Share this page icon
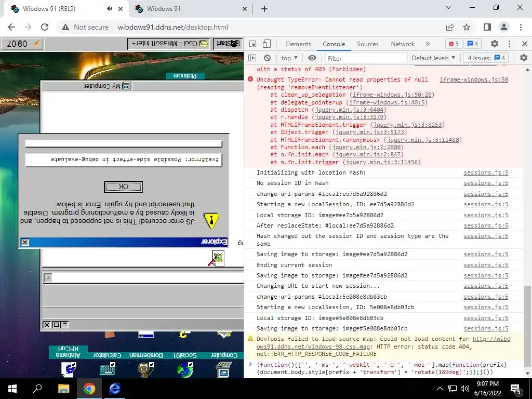The height and width of the screenshot is (399, 532). [x=450, y=27]
